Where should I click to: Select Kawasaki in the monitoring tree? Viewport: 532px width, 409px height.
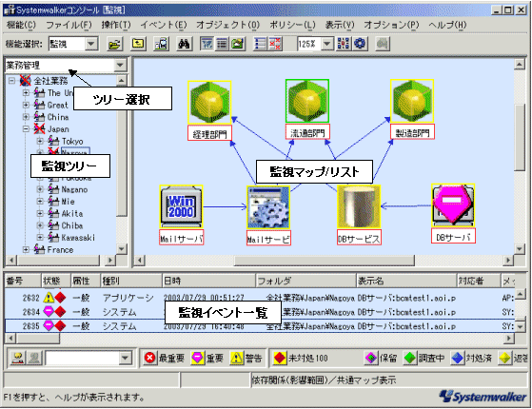[x=78, y=238]
